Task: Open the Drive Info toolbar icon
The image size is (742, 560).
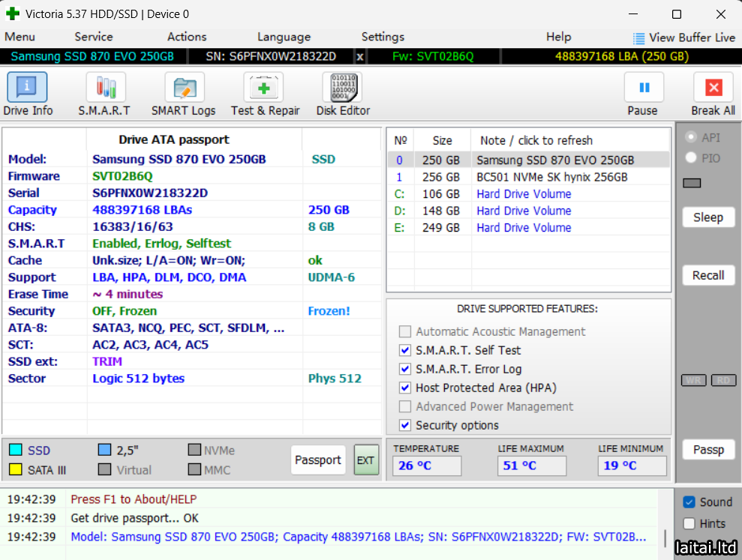Action: tap(27, 88)
